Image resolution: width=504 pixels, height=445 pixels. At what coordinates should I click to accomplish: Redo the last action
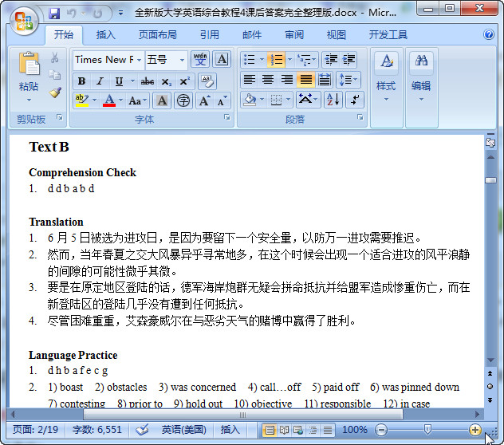(x=97, y=14)
